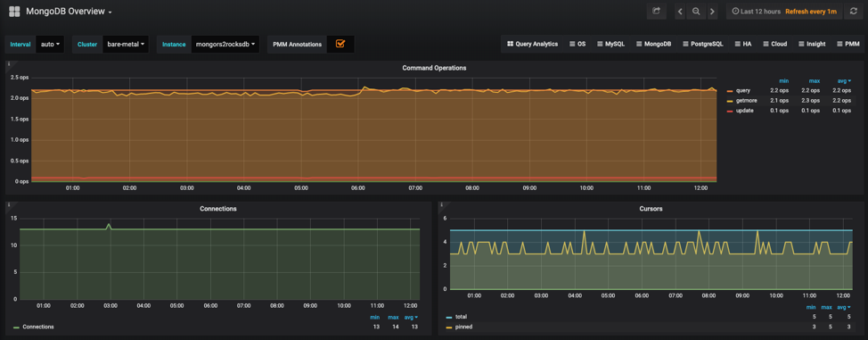868x340 pixels.
Task: Click the zoom out magnifier icon
Action: coord(696,11)
